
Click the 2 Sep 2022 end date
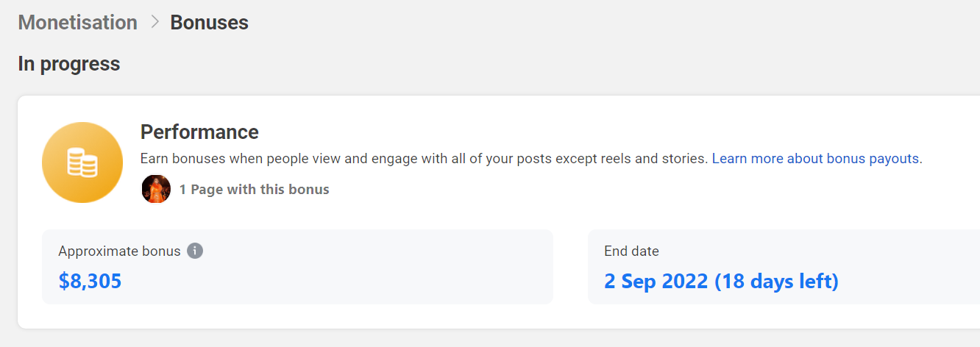pos(656,281)
